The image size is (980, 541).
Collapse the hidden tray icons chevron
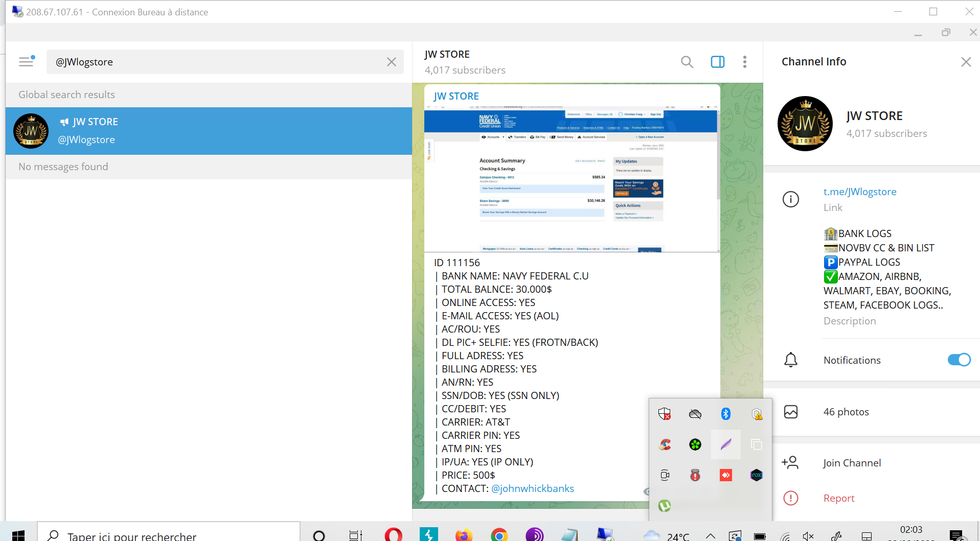pyautogui.click(x=711, y=536)
